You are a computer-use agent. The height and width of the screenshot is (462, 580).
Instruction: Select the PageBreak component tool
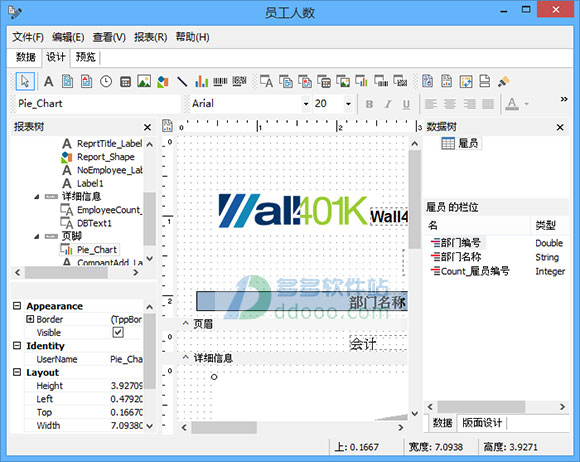coord(485,81)
